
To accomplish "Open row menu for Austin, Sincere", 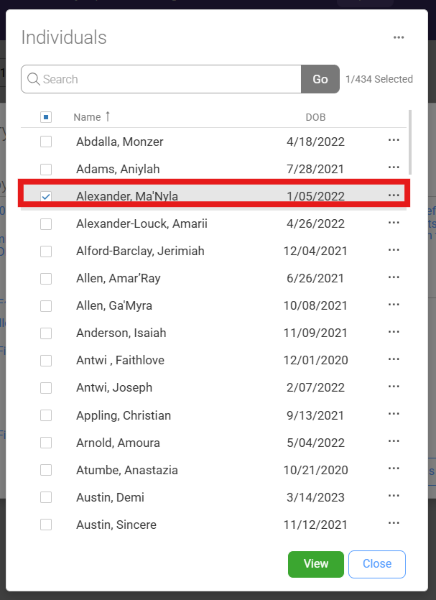I will coord(394,523).
